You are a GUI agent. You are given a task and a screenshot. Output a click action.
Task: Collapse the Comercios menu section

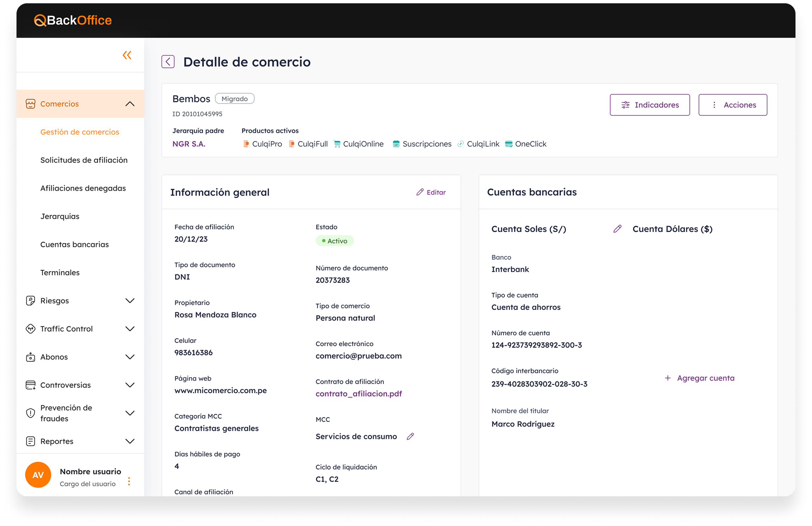point(130,104)
